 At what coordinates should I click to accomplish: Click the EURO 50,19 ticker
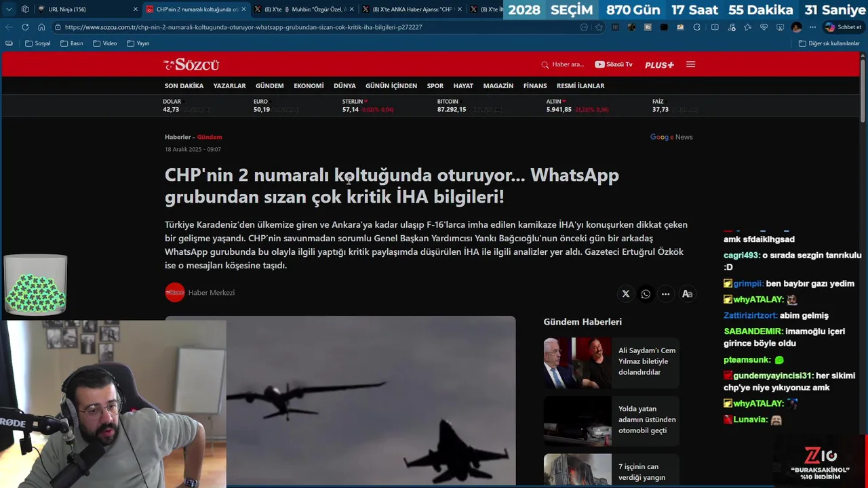point(276,105)
